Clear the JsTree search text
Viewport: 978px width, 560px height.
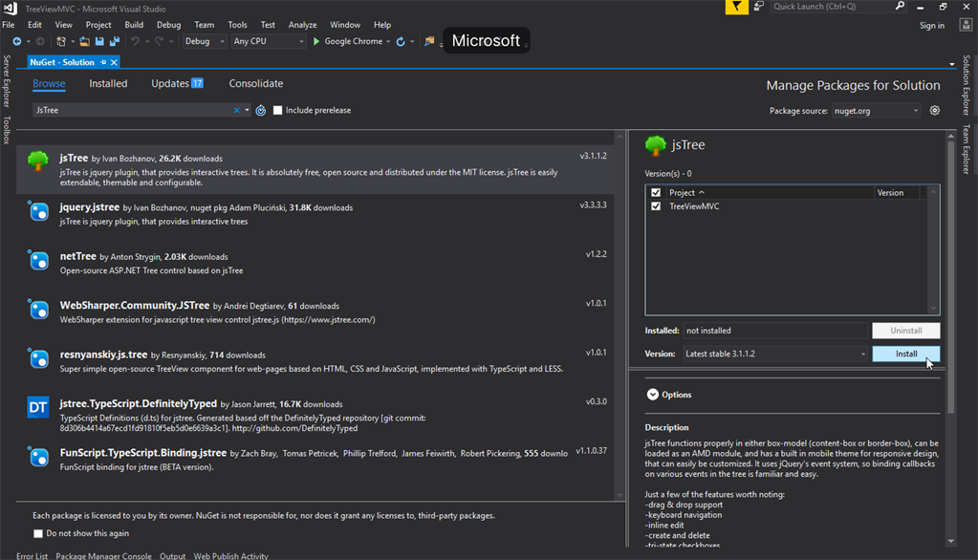pyautogui.click(x=237, y=111)
